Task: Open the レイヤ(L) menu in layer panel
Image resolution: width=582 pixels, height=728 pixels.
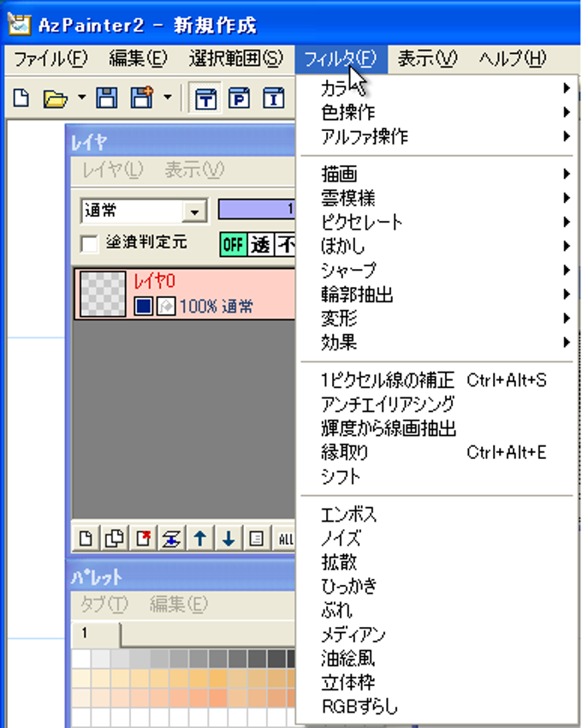Action: coord(113,170)
